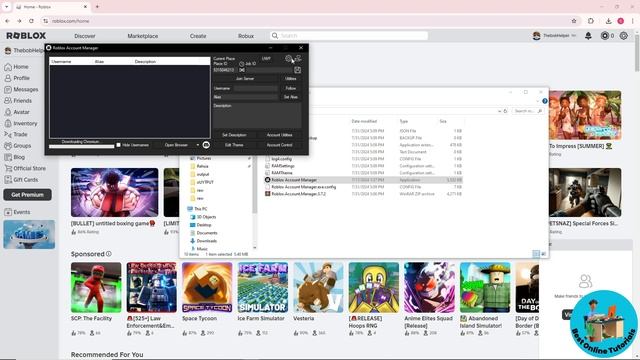Open Marketplace in Roblox top navigation
Viewport: 640px width, 360px height.
pos(143,36)
